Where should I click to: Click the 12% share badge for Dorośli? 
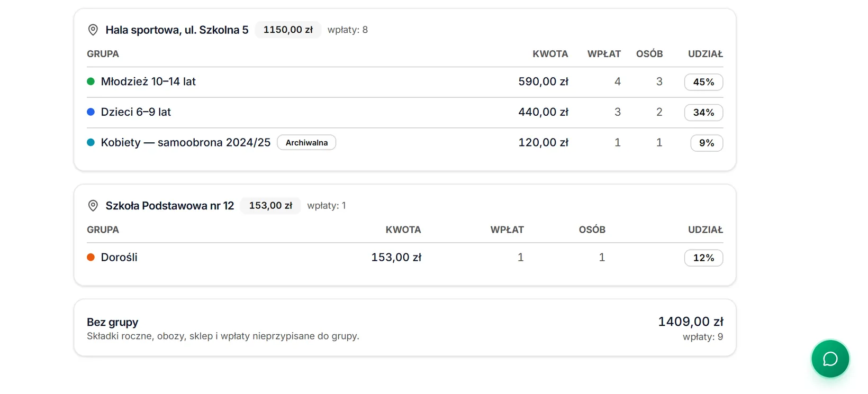(x=703, y=258)
